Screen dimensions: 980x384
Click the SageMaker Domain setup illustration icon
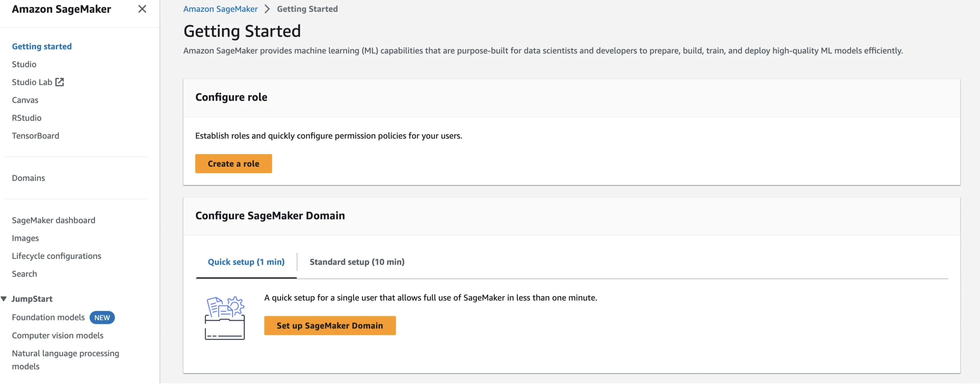(225, 318)
